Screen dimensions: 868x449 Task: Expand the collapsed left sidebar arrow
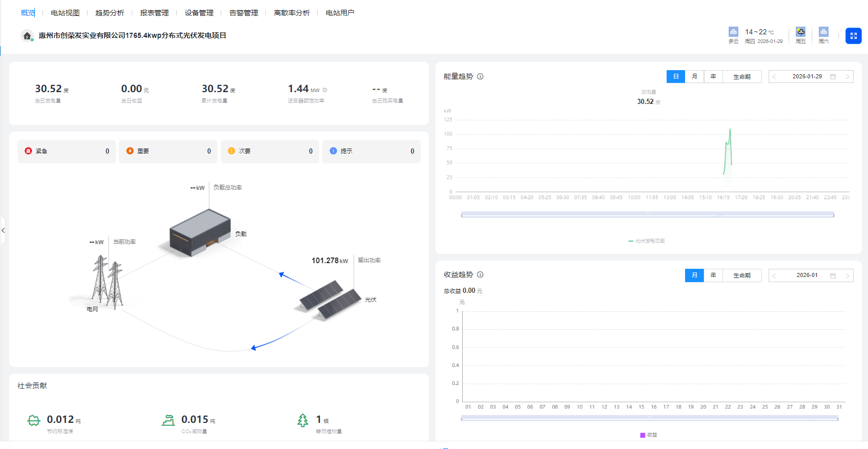[x=3, y=230]
